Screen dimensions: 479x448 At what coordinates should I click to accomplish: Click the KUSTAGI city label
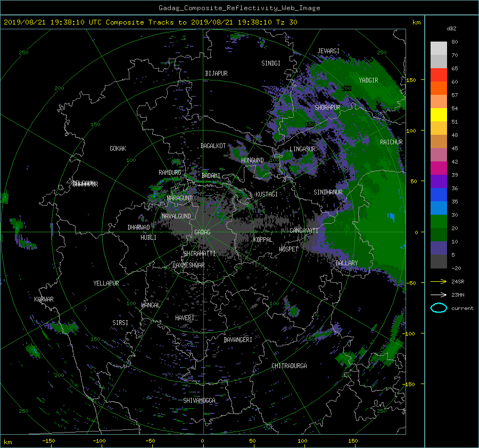point(267,194)
